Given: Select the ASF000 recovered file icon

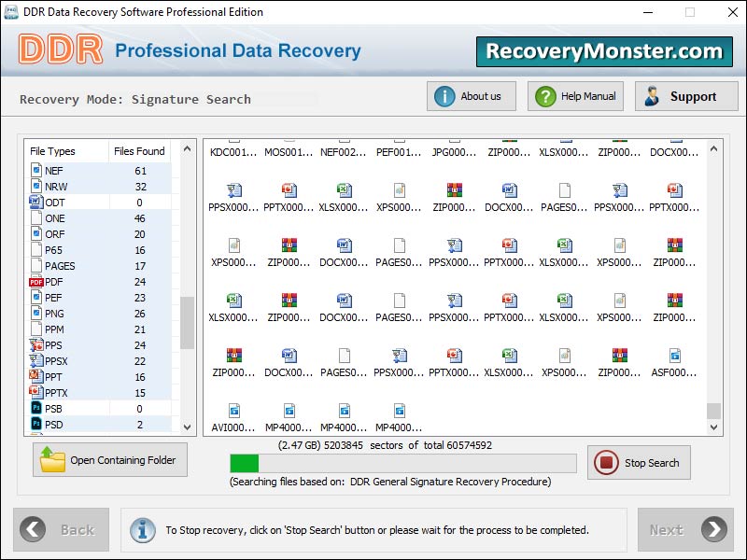Looking at the screenshot, I should click(x=674, y=356).
